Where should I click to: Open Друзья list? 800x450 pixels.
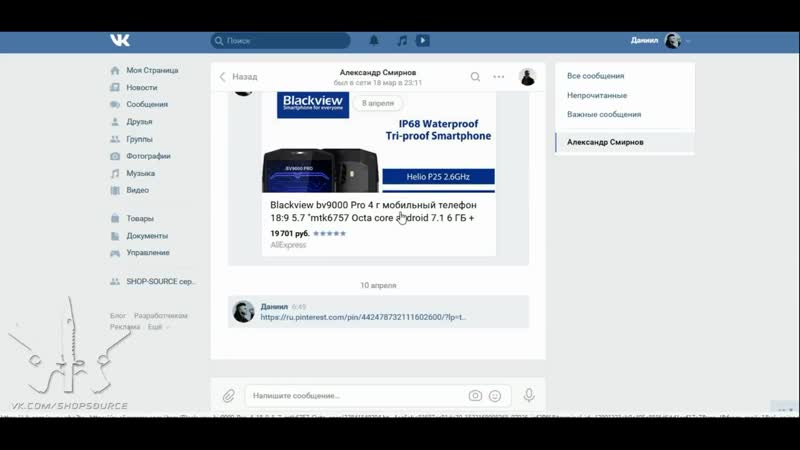[x=139, y=121]
